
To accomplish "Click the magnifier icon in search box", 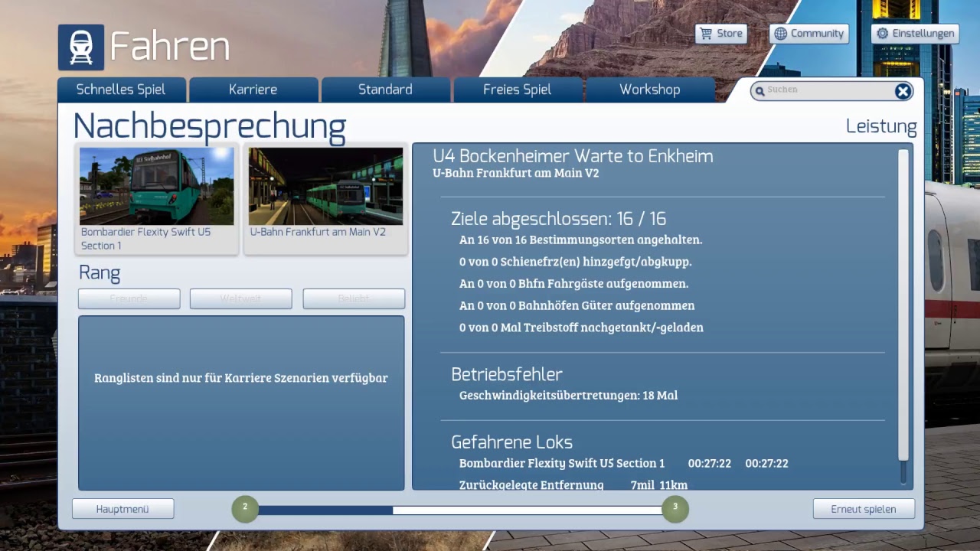I will point(759,92).
